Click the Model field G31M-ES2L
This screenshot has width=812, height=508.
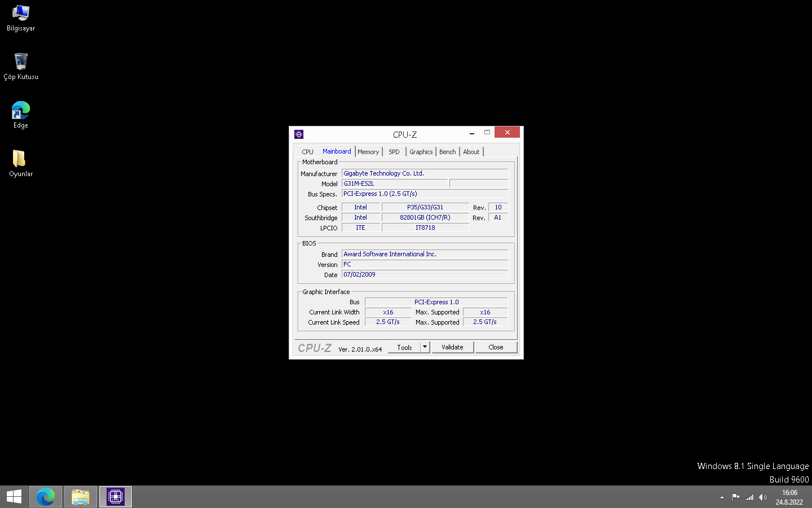395,183
